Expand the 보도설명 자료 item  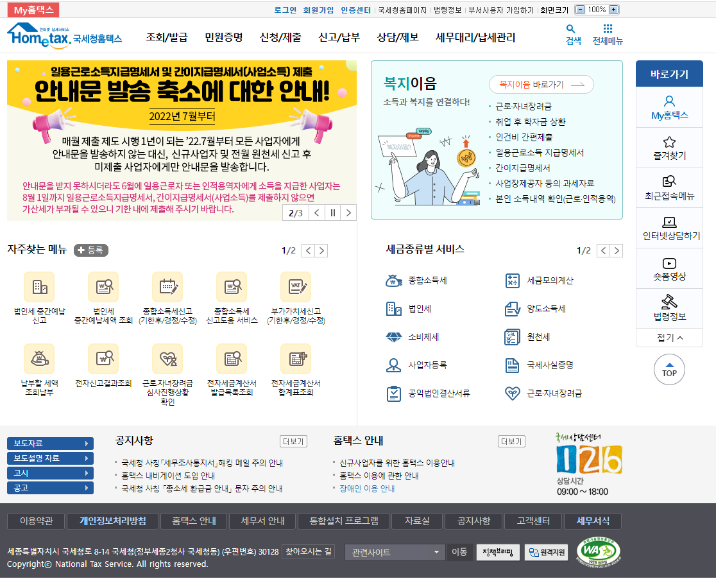(x=50, y=458)
